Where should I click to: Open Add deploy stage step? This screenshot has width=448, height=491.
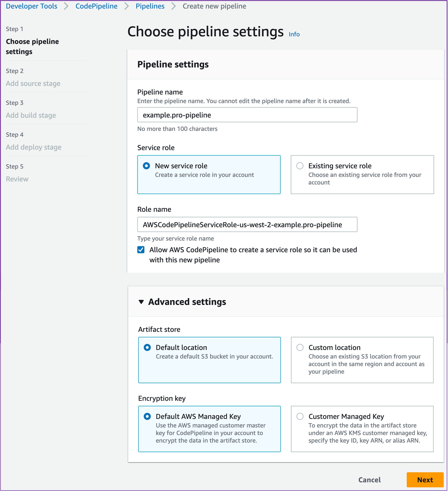pyautogui.click(x=34, y=147)
